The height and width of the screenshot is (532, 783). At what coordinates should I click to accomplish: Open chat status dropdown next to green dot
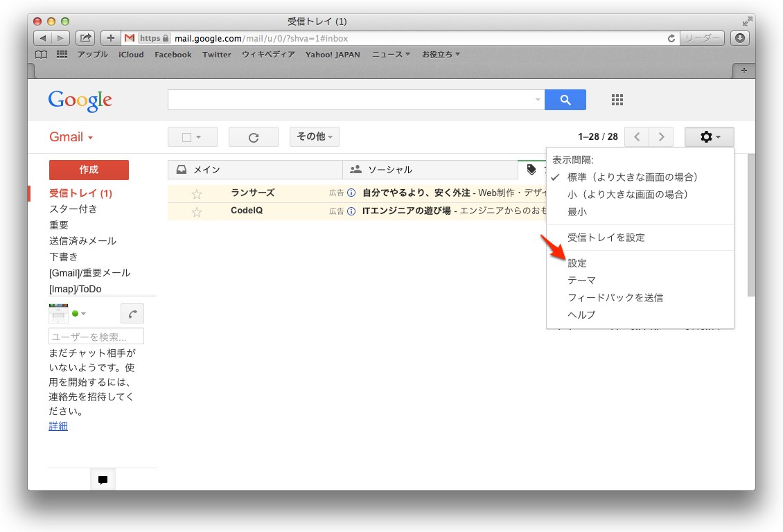(83, 314)
